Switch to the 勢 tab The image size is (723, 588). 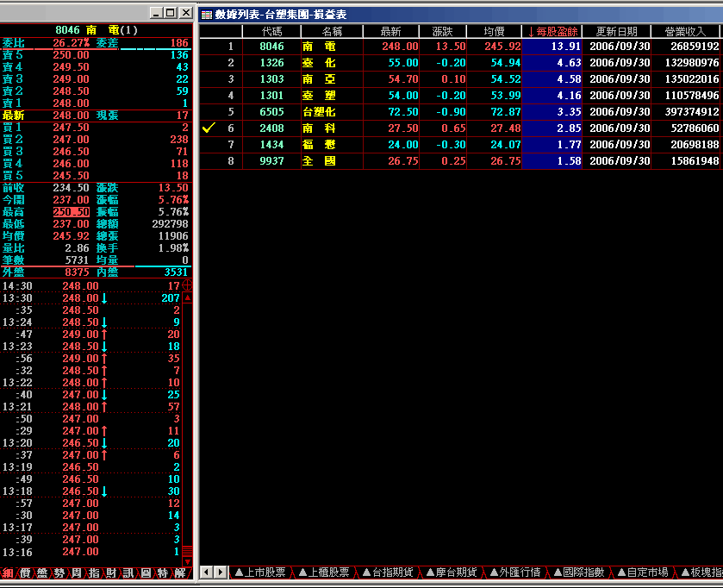59,573
